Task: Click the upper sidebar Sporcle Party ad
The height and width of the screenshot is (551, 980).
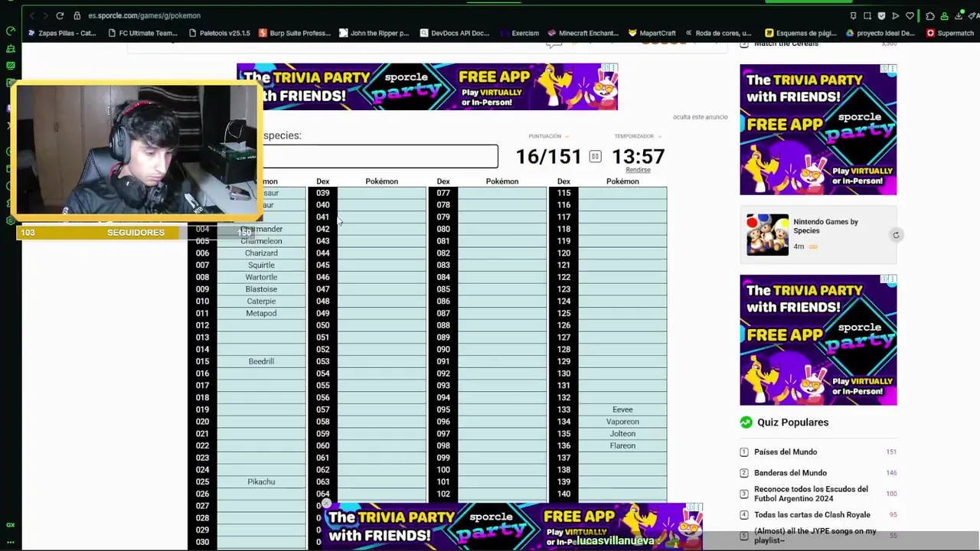Action: (818, 129)
